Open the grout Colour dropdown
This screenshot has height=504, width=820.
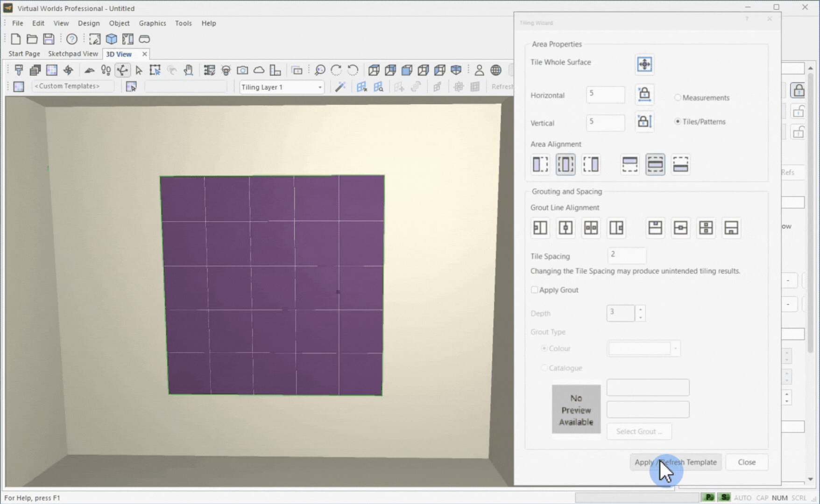[675, 349]
